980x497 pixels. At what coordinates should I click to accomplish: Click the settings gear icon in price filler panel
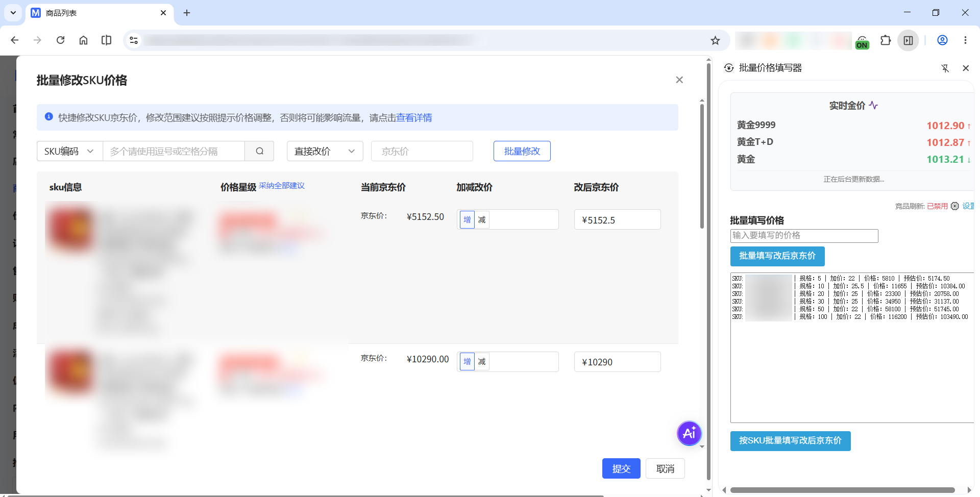(x=954, y=206)
